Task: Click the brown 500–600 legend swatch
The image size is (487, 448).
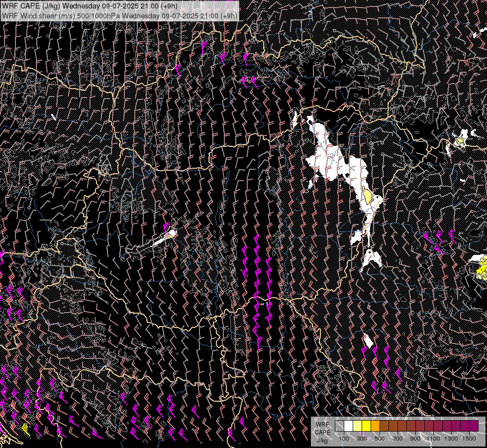Action: pyautogui.click(x=384, y=426)
